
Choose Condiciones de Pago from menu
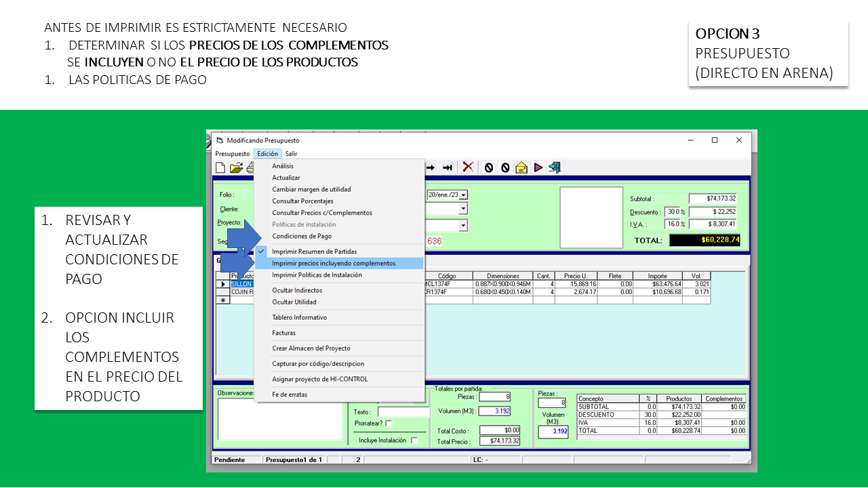click(302, 236)
